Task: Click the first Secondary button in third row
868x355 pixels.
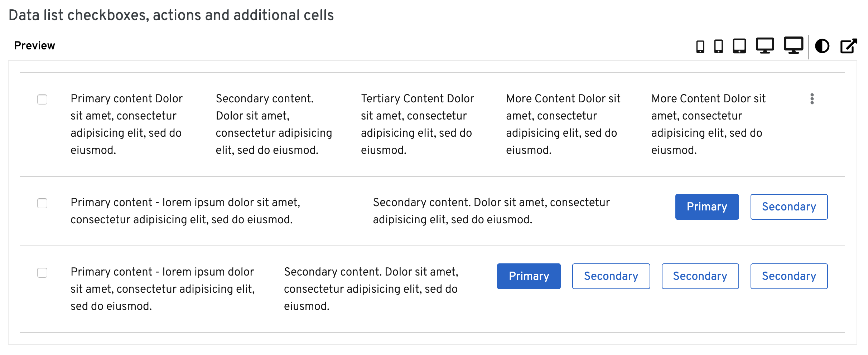Action: (x=611, y=276)
